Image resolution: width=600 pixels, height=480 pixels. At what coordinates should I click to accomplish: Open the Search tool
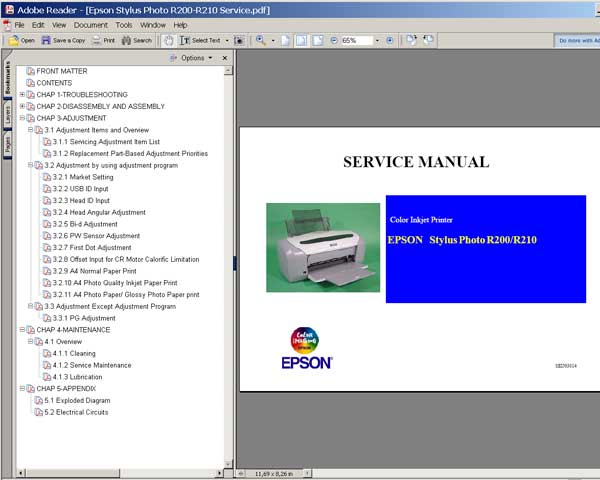tap(137, 40)
